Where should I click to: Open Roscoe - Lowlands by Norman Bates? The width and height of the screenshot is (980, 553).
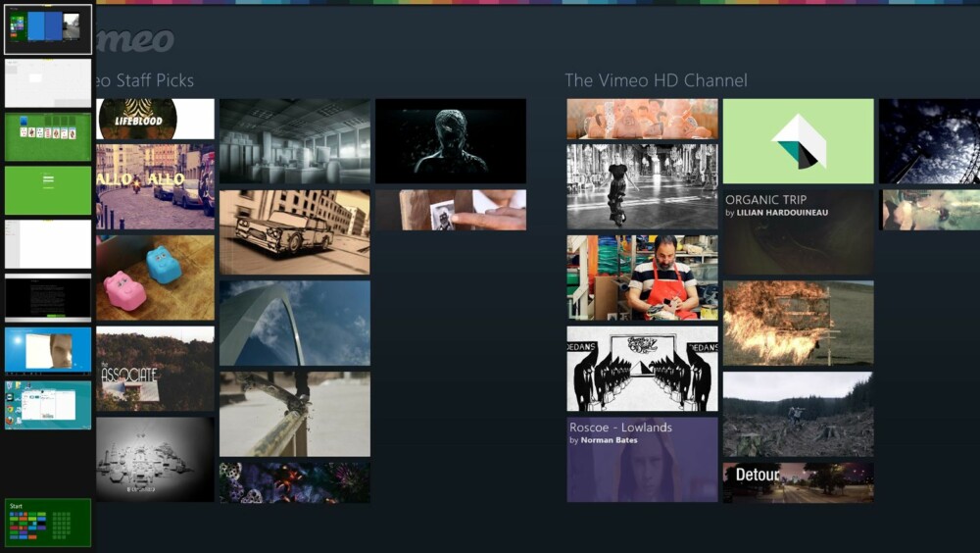click(643, 460)
